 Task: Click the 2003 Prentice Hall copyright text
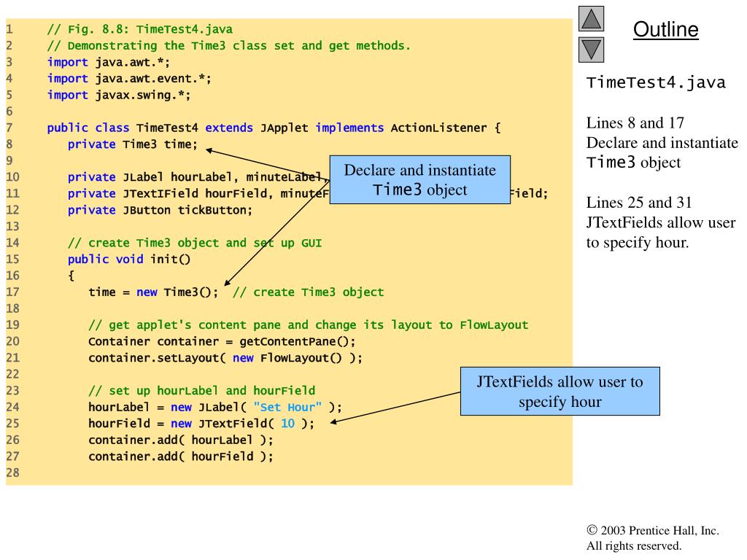click(x=653, y=537)
